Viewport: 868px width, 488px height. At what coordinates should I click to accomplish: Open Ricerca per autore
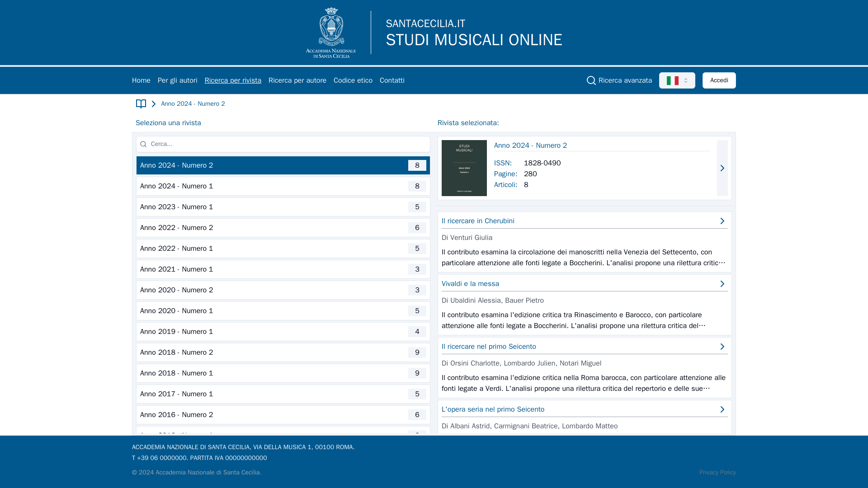click(x=297, y=80)
